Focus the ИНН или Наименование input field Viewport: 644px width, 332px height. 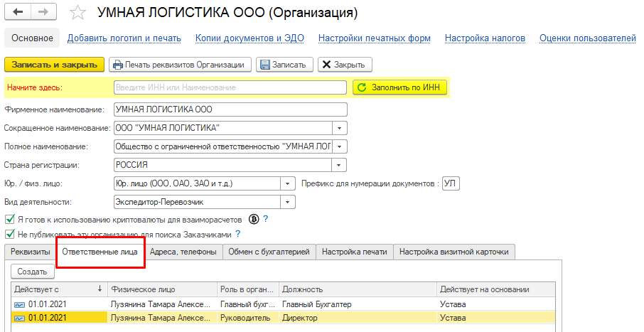click(x=230, y=87)
